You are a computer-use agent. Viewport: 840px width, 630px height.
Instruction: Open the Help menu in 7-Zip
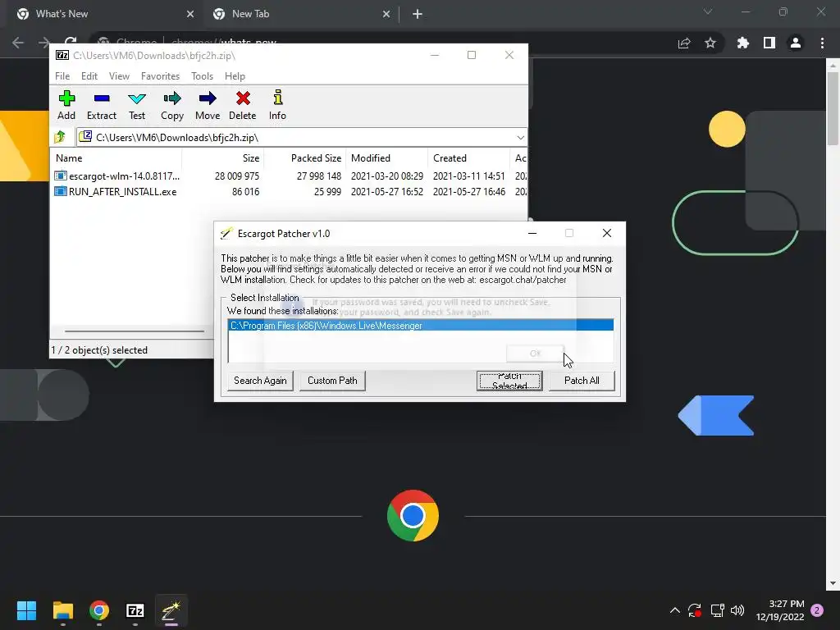coord(235,76)
